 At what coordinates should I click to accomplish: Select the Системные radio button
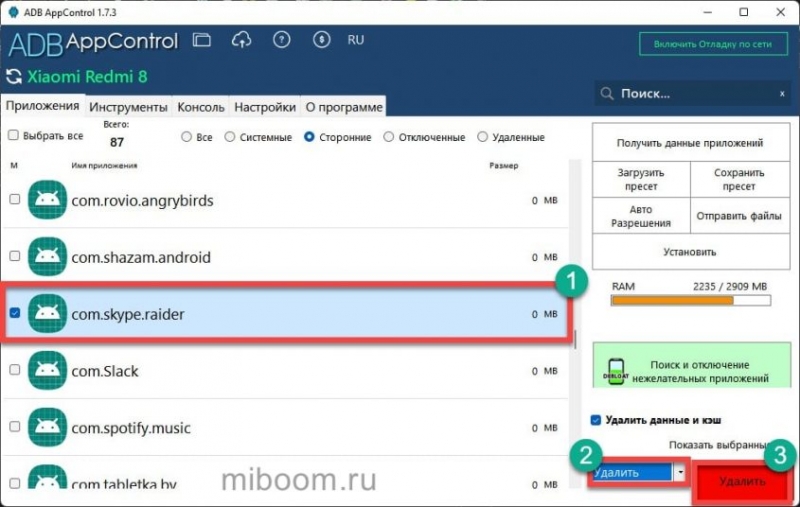(x=230, y=137)
